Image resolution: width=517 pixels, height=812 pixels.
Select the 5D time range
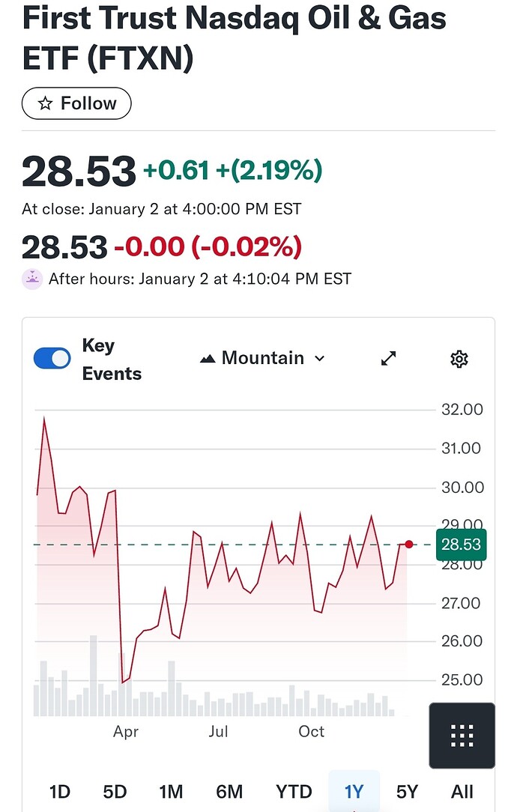coord(115,791)
